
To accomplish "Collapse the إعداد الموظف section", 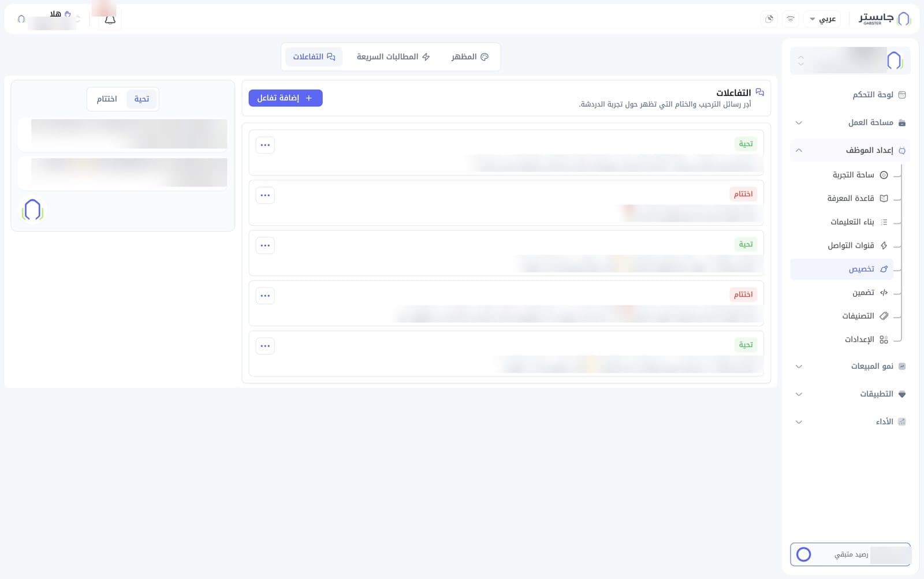I will pyautogui.click(x=850, y=150).
